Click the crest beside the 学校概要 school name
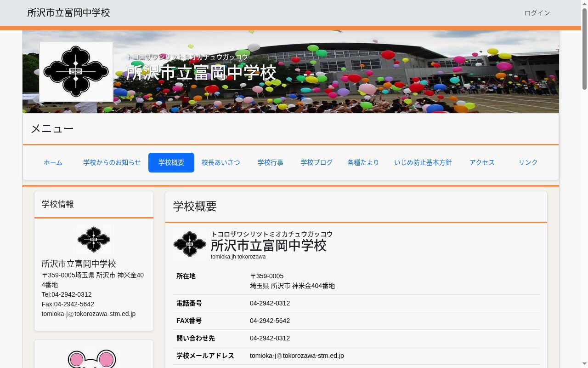 click(x=190, y=244)
